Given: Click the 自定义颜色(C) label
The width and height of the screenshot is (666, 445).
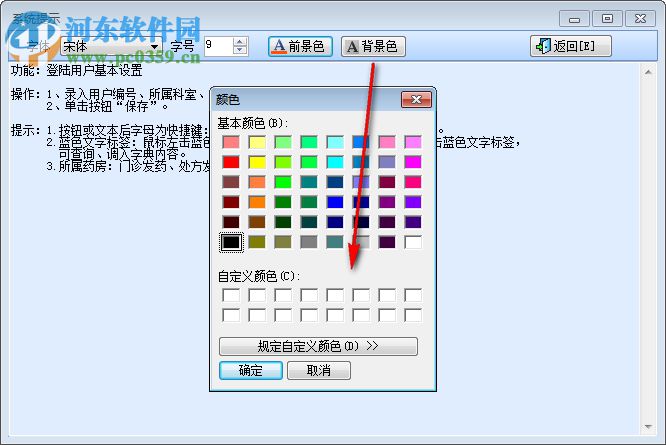Looking at the screenshot, I should [259, 276].
